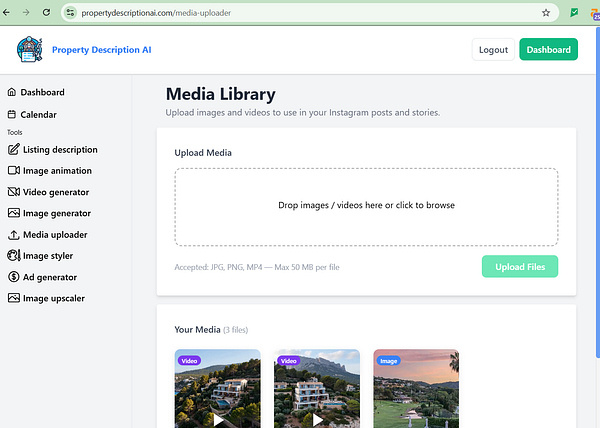The width and height of the screenshot is (600, 428).
Task: Open the Image styler tool
Action: click(x=48, y=256)
